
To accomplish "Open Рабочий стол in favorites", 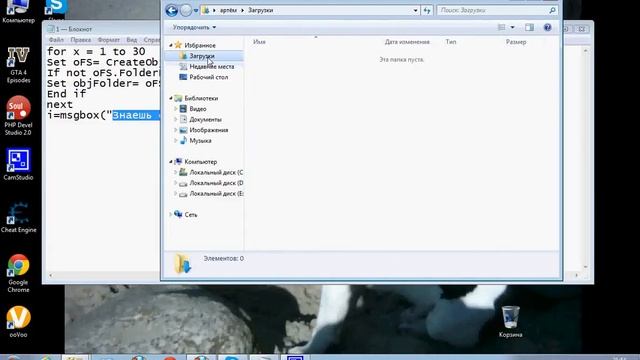I will pos(209,77).
